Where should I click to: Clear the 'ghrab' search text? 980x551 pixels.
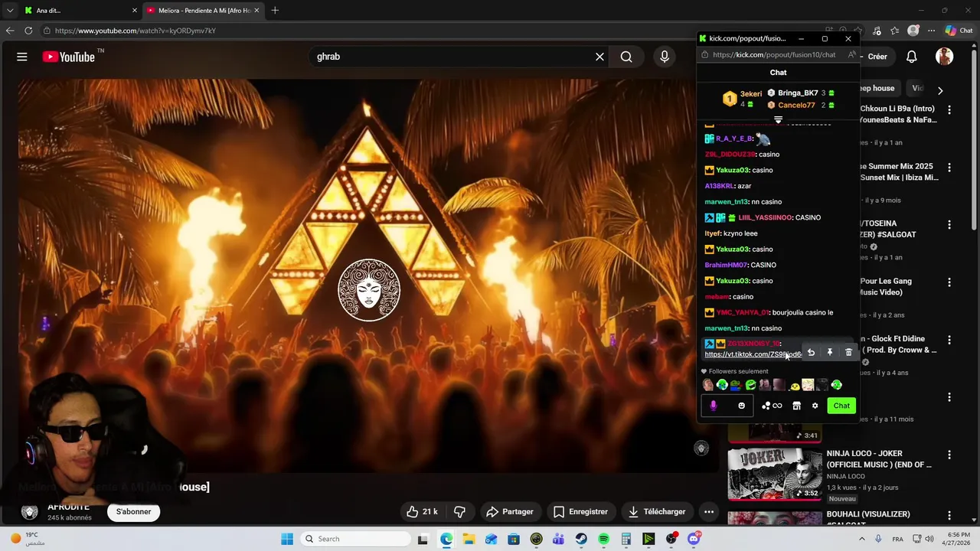click(x=599, y=57)
